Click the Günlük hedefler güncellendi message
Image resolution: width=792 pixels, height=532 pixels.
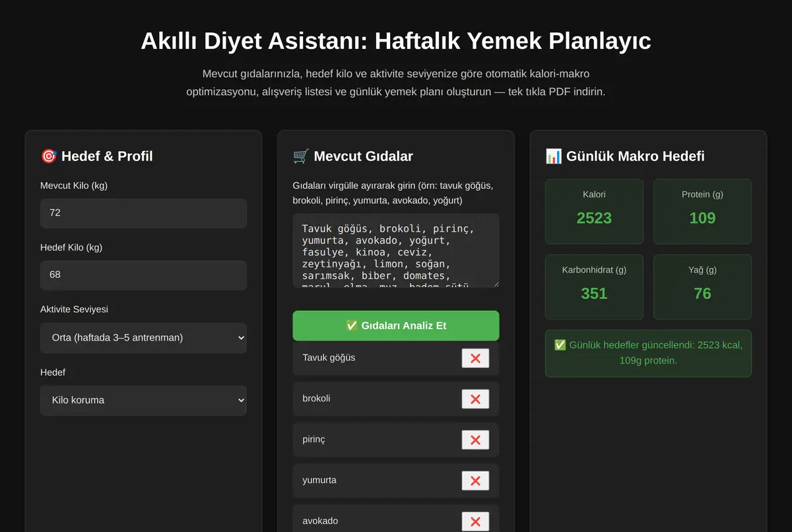(x=648, y=353)
